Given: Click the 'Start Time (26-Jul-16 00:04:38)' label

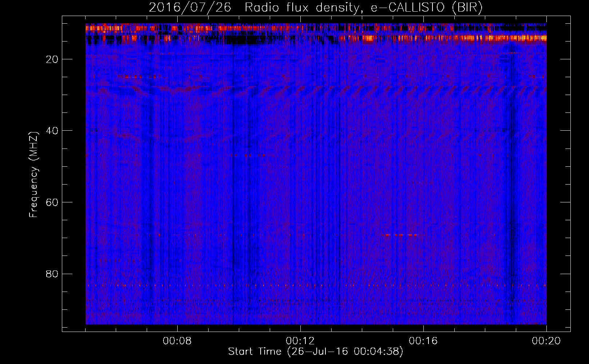Looking at the screenshot, I should (x=316, y=352).
